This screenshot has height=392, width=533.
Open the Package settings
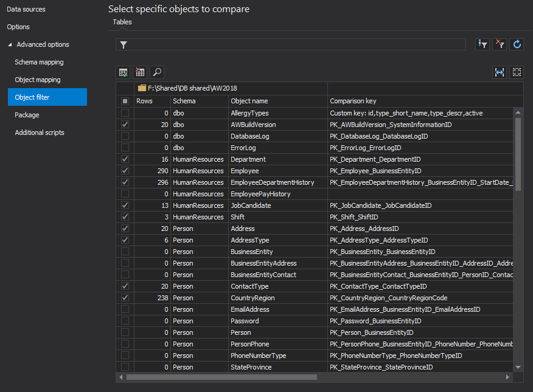tap(27, 115)
